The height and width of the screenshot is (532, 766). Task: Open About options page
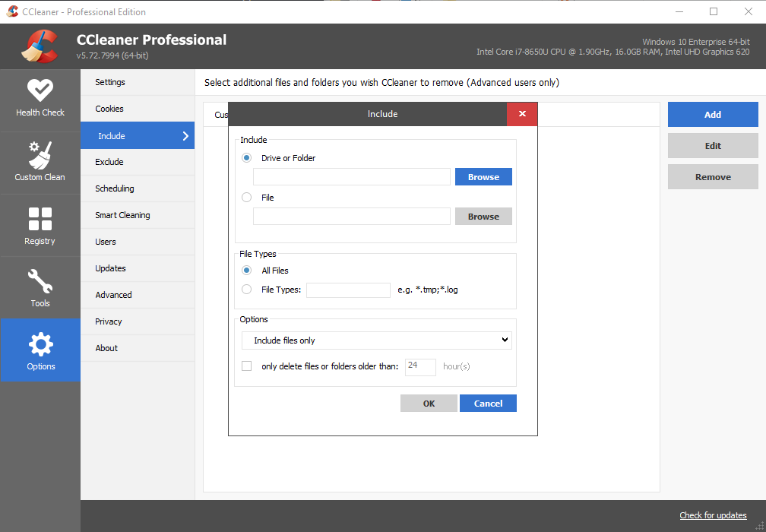[138, 348]
